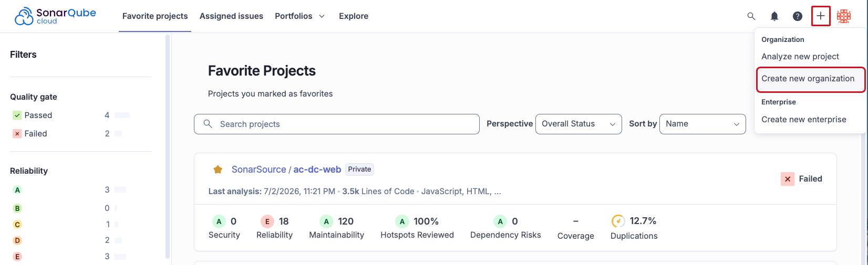Click the magnifier icon in Search projects
This screenshot has width=868, height=265.
(x=208, y=124)
